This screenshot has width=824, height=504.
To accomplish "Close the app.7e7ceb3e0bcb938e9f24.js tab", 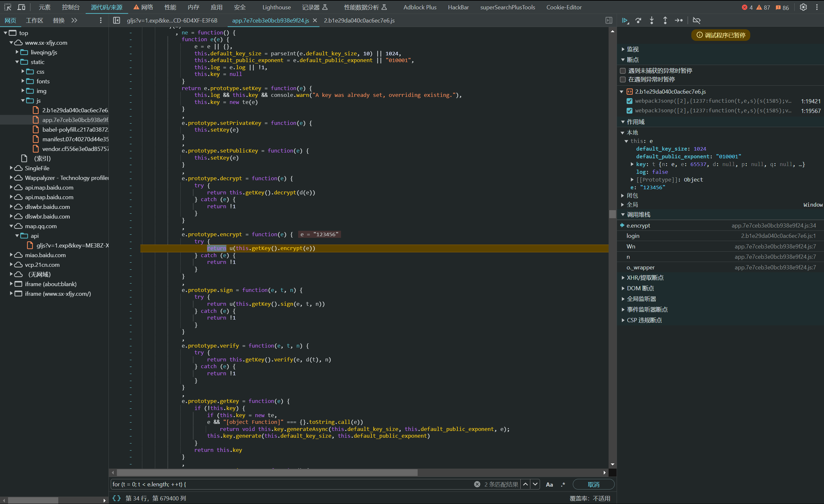I will 315,20.
